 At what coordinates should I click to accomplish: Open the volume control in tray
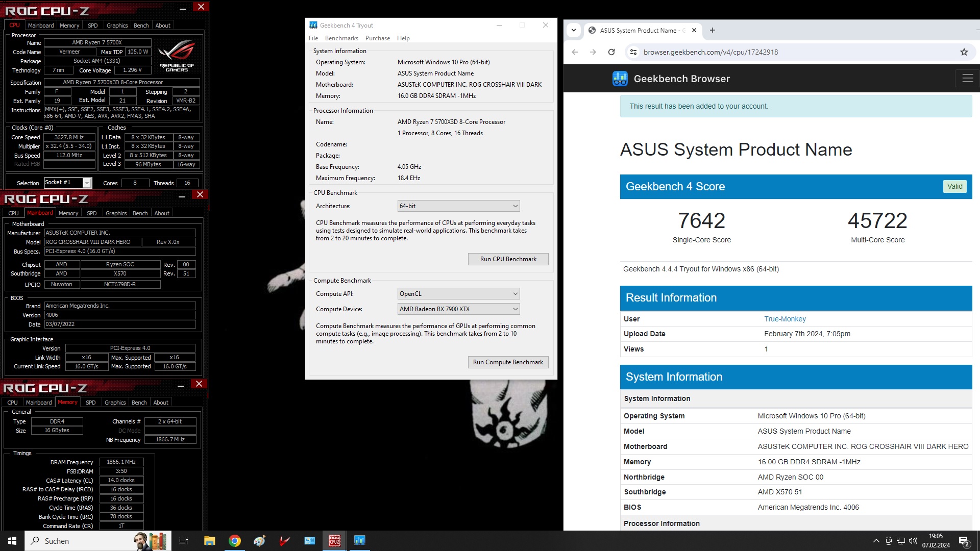913,541
